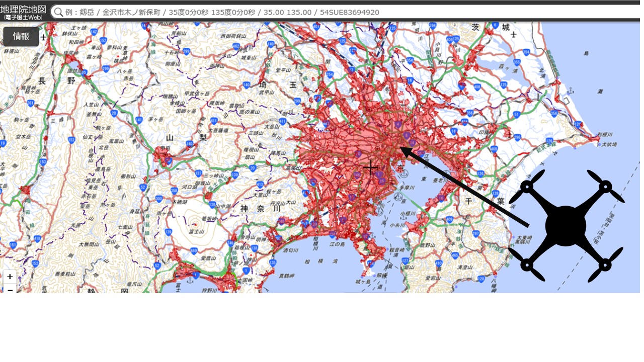This screenshot has height=362, width=644.
Task: Click the 甲武信ヶ岳 mountain label
Action: 197,94
